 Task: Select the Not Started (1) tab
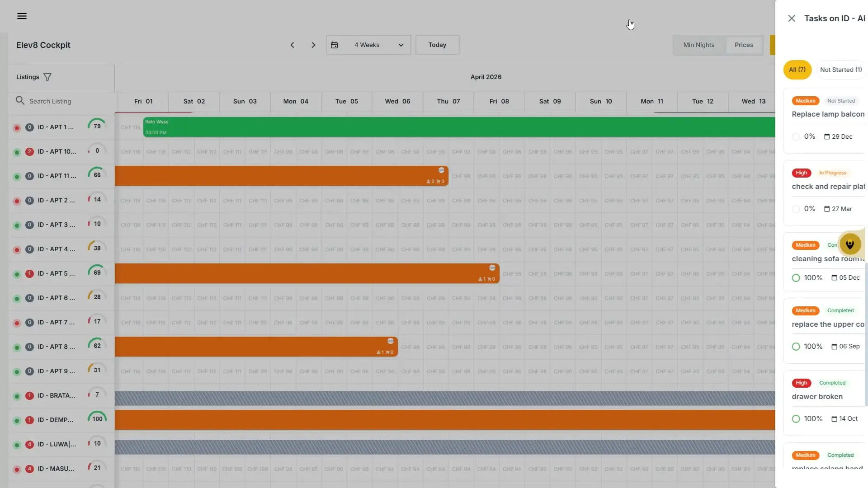click(x=841, y=70)
